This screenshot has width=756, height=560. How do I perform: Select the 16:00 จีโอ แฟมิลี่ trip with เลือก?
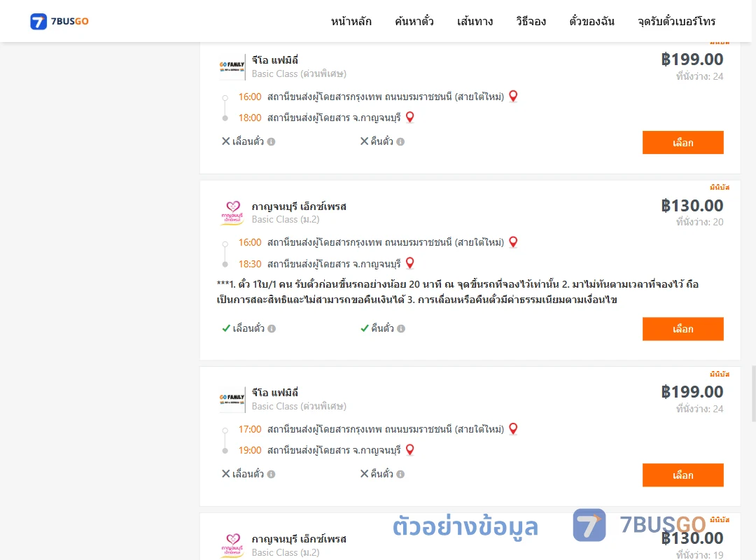[682, 142]
